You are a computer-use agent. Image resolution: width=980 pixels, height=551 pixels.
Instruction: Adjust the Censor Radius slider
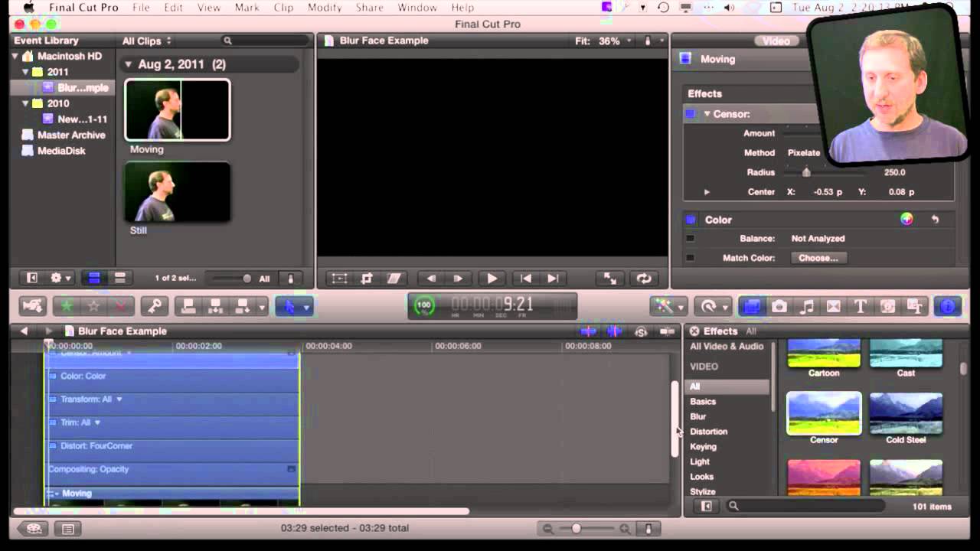[x=806, y=172]
